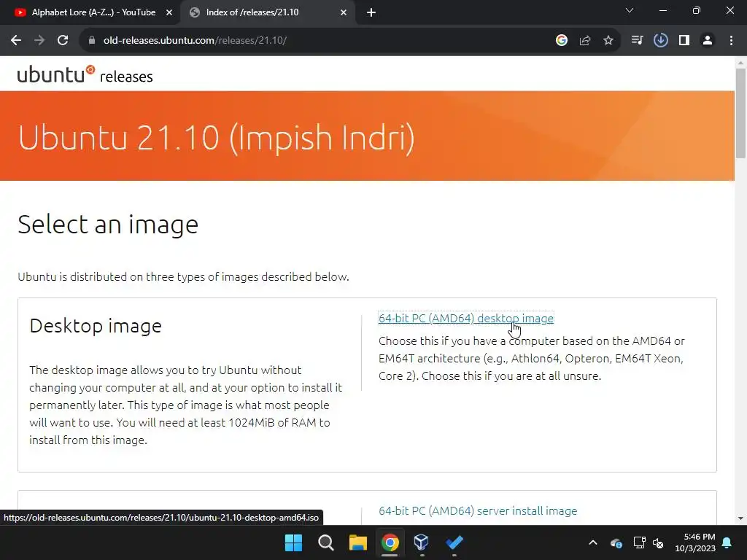Viewport: 747px width, 560px height.
Task: Click the forward navigation arrow
Action: 39,41
